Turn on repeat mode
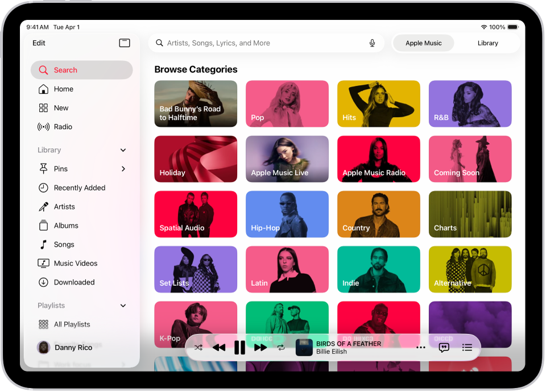The image size is (546, 392). click(281, 347)
